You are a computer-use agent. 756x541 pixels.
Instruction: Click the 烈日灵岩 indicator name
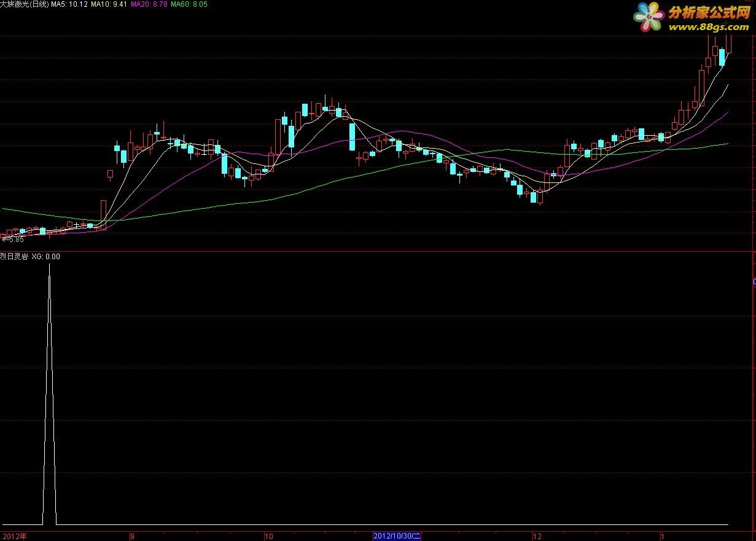click(14, 257)
